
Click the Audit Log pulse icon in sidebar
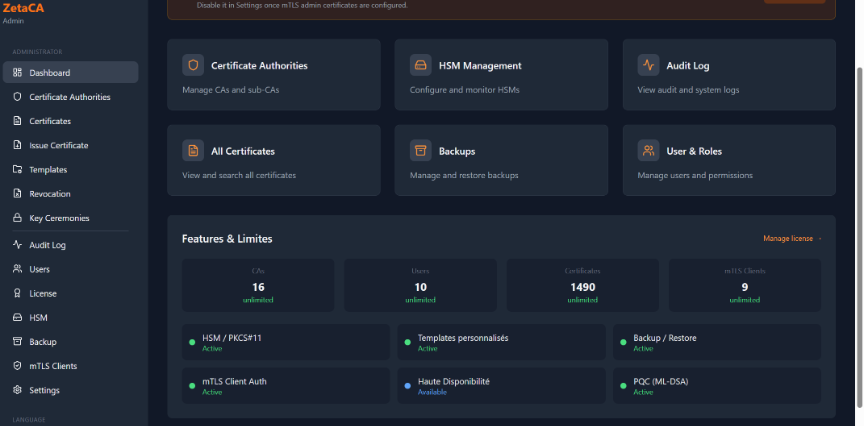coord(17,245)
